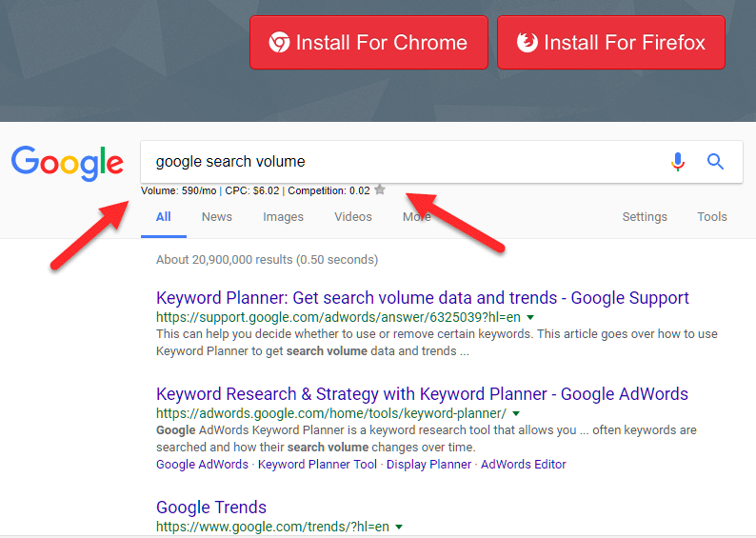Expand dropdown next to adwords.google.com URL

516,413
